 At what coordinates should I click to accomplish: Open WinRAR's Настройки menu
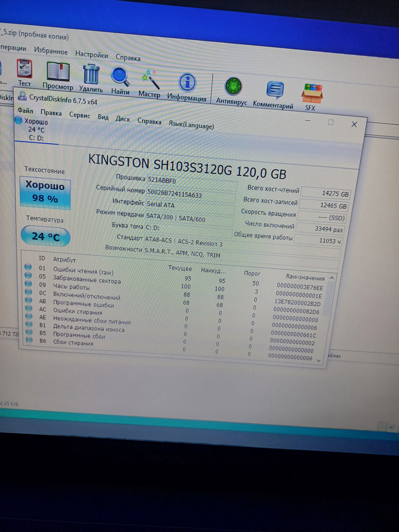tap(91, 54)
